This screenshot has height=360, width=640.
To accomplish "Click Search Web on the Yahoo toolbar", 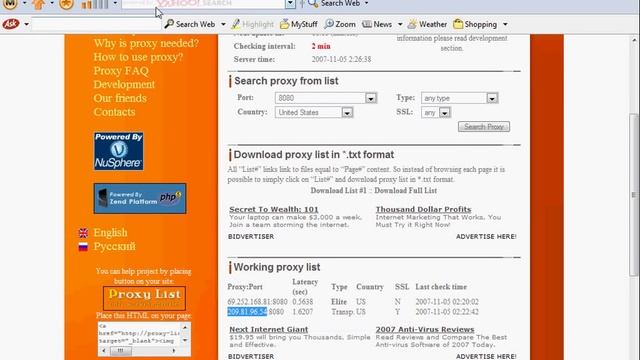I will 334,4.
